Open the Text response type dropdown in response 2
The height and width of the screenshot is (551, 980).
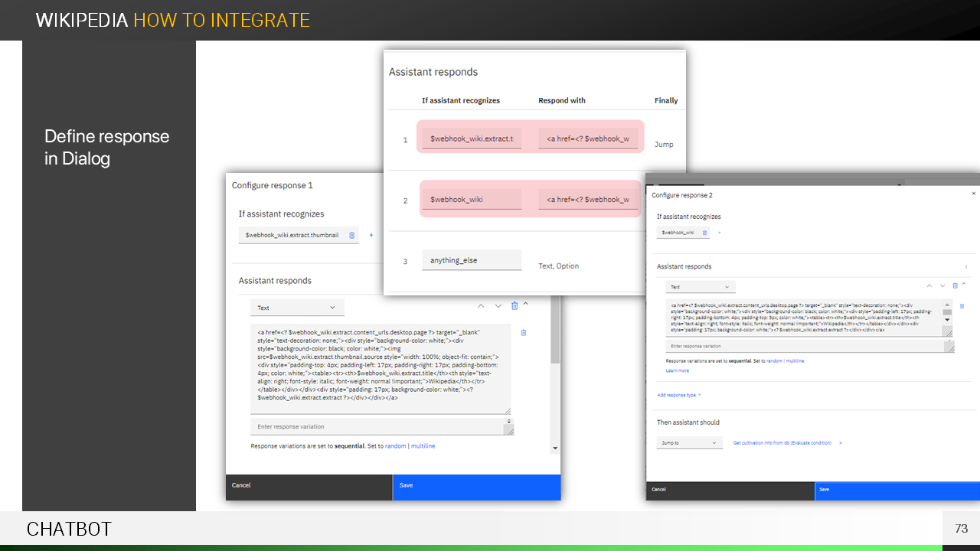point(701,287)
